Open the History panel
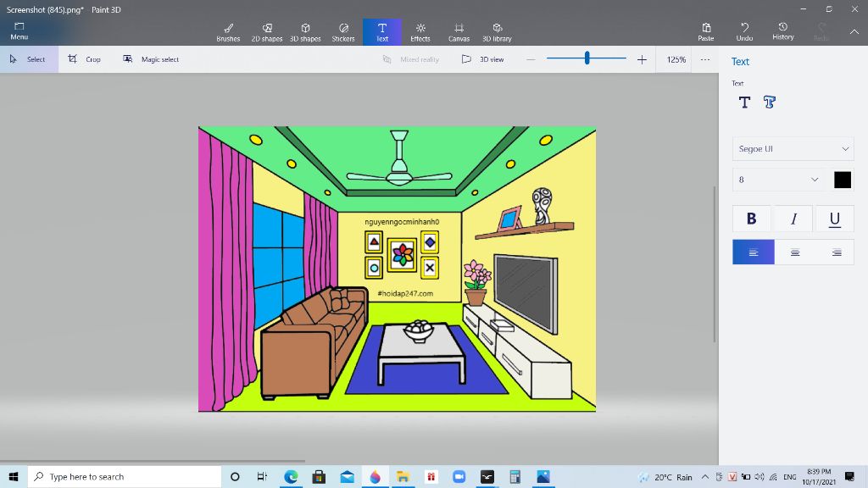This screenshot has height=488, width=868. pyautogui.click(x=782, y=32)
